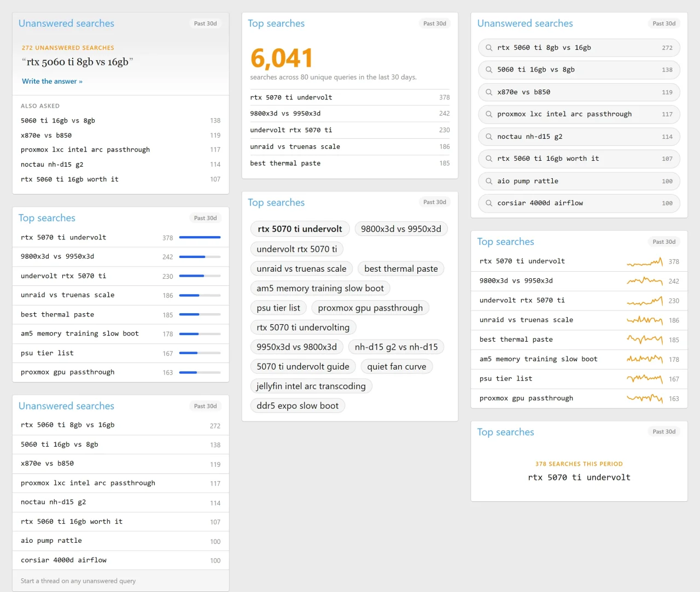Click 'Unanswered searches' title of the search-pill card
Image resolution: width=700 pixels, height=592 pixels.
[x=525, y=24]
